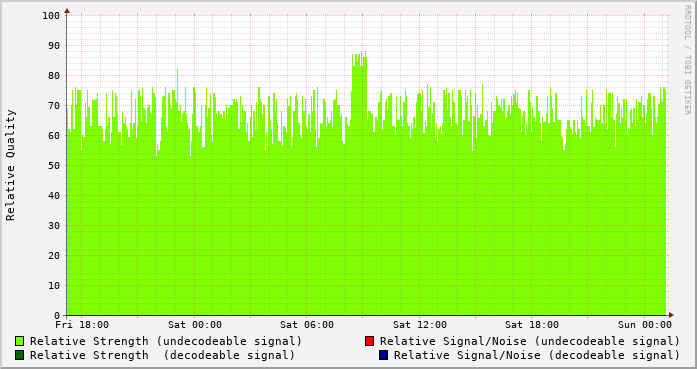The width and height of the screenshot is (697, 369).
Task: Select Relative Signal/Noise (undecodeable signal) legend text
Action: (x=530, y=341)
